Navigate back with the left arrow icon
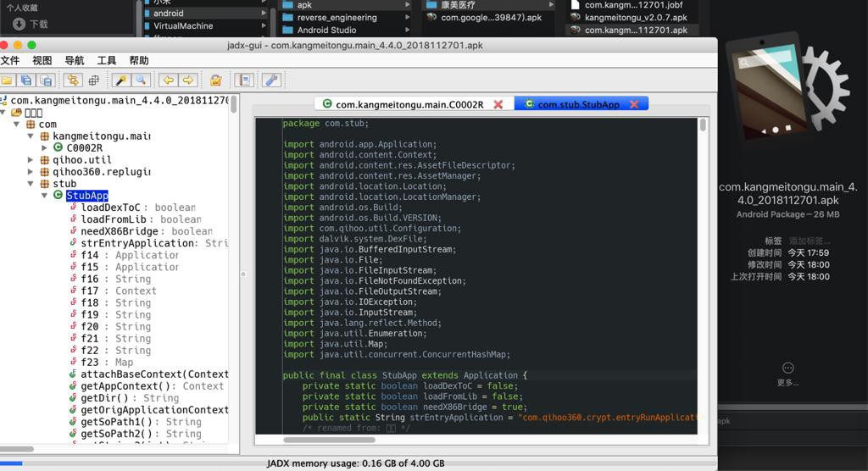The height and width of the screenshot is (471, 868). [x=168, y=80]
